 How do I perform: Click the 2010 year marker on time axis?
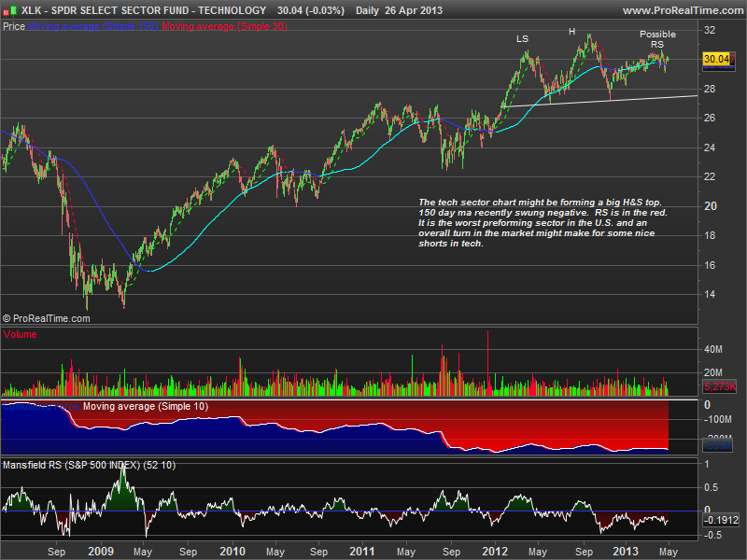[233, 552]
